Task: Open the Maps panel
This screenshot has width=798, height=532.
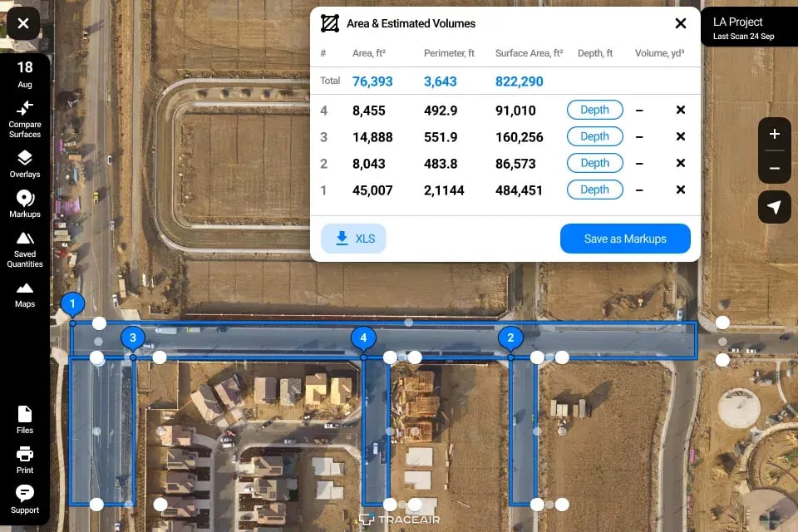Action: pos(25,293)
